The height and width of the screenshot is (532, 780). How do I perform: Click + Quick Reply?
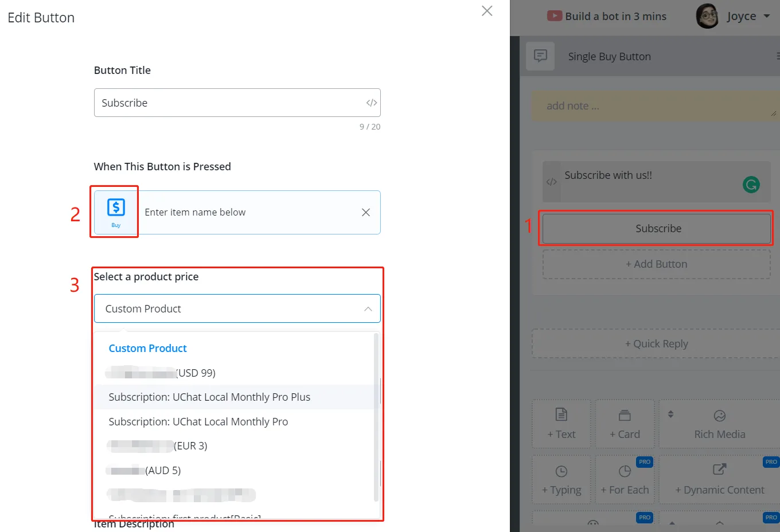point(657,343)
